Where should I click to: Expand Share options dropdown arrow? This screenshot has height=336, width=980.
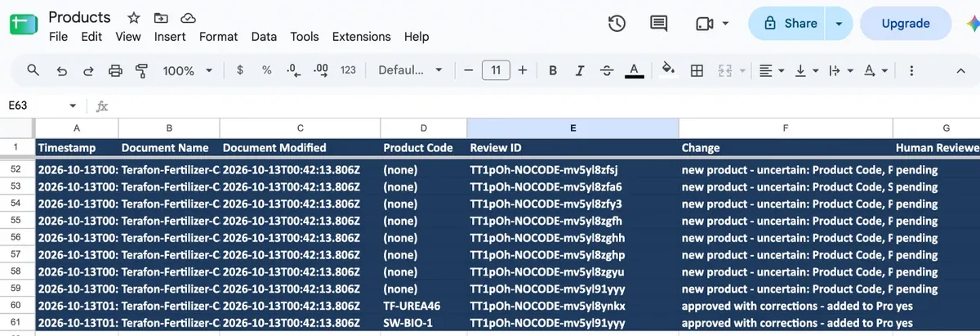(839, 24)
